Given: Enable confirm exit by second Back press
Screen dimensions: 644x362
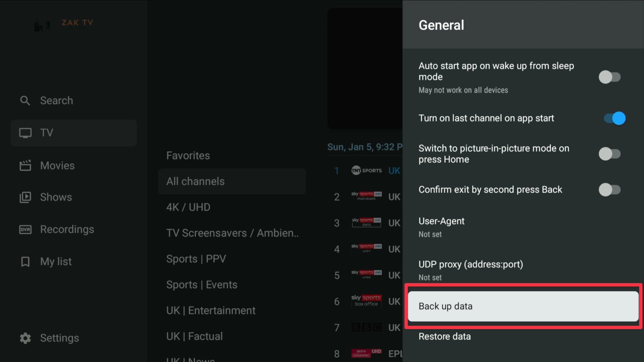Looking at the screenshot, I should click(x=609, y=190).
